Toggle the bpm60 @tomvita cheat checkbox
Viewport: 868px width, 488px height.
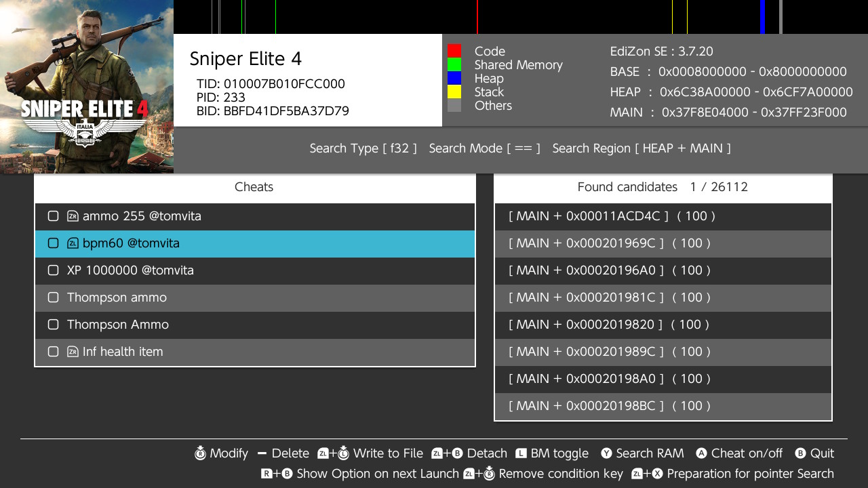tap(54, 243)
